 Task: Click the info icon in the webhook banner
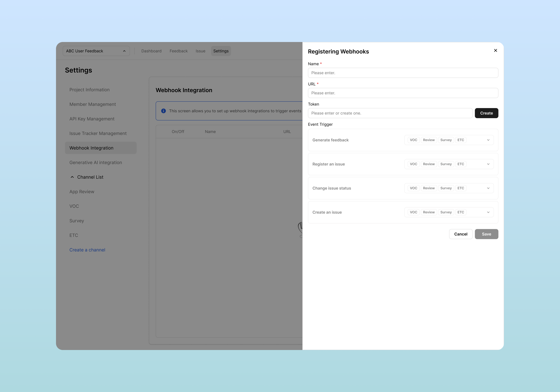(x=163, y=111)
